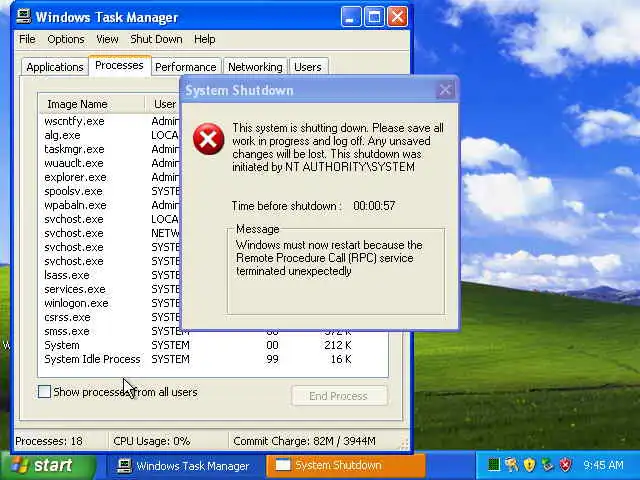This screenshot has width=640, height=480.
Task: Minimize the Windows Task Manager window
Action: click(x=351, y=17)
